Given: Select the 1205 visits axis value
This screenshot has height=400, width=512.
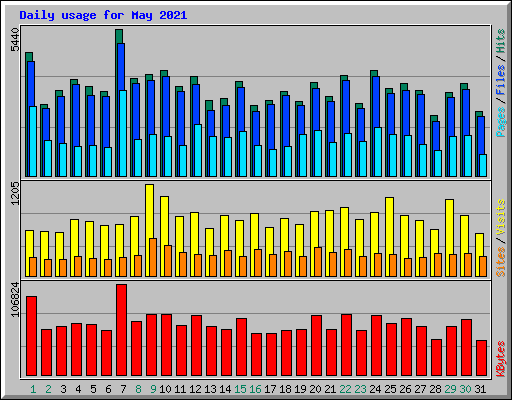Looking at the screenshot, I should click(x=15, y=193).
